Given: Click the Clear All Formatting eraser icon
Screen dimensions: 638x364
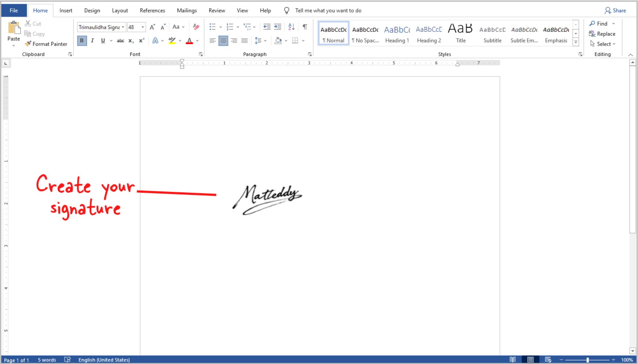Looking at the screenshot, I should (196, 27).
